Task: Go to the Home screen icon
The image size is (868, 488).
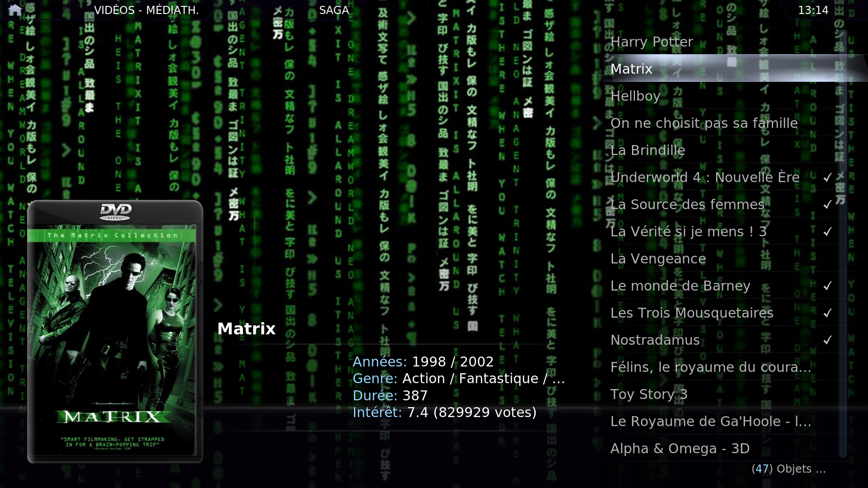Action: coord(15,10)
